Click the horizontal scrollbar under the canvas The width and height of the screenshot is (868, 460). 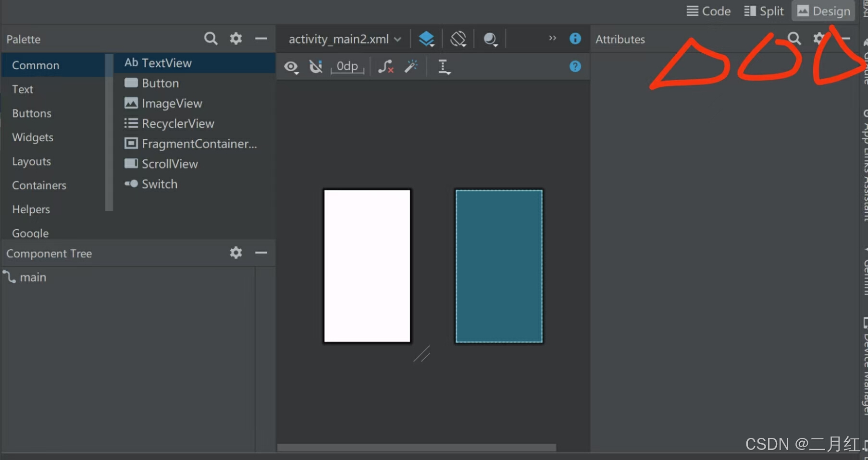click(416, 448)
